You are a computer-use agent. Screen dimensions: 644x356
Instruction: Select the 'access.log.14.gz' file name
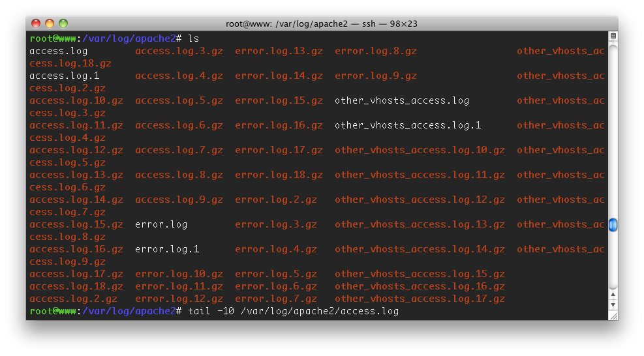(x=76, y=200)
